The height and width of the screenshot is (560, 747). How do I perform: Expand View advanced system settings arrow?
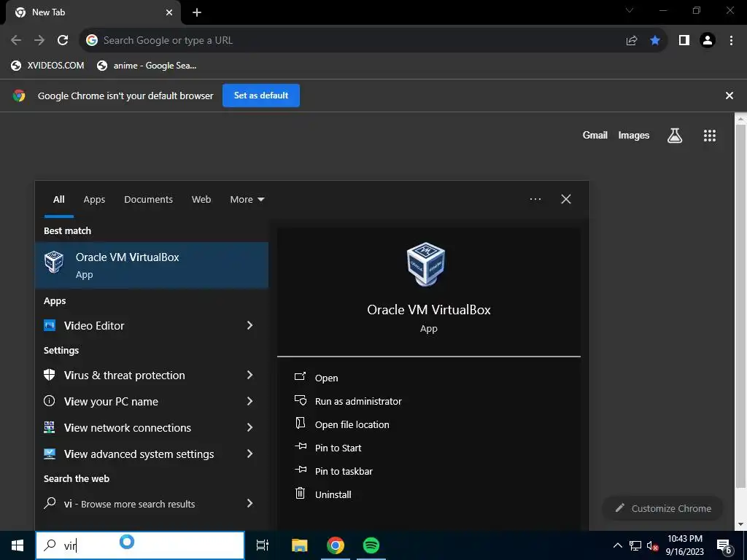point(249,454)
